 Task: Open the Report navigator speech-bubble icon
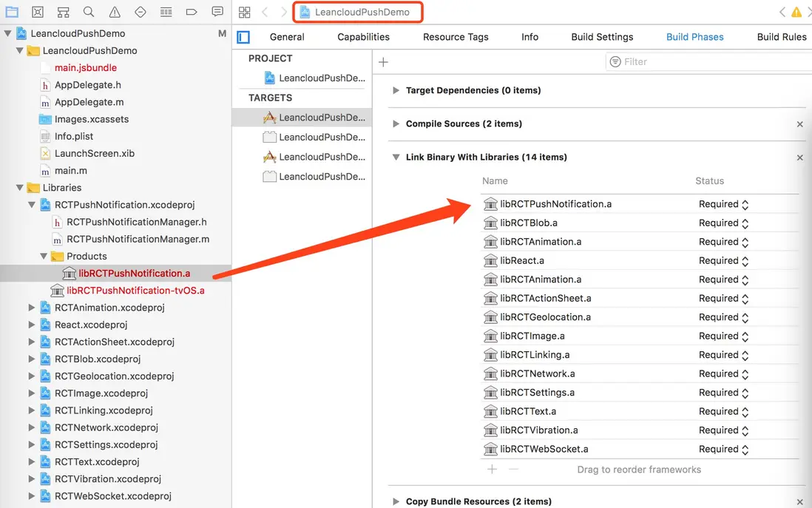coord(217,11)
